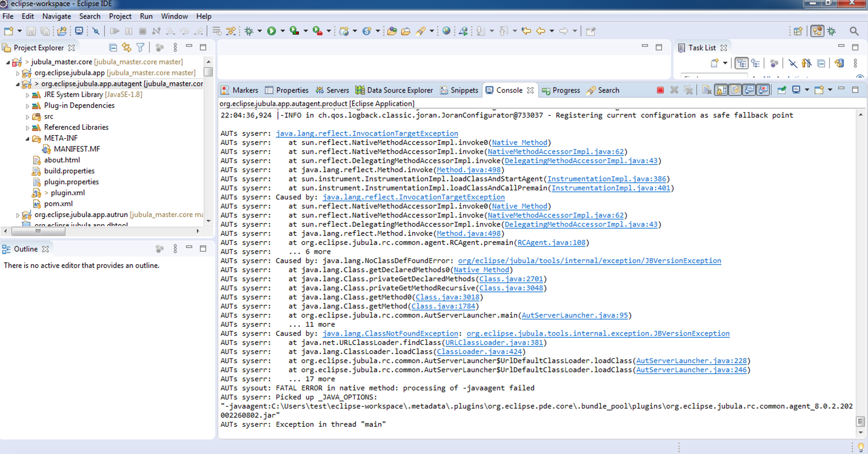This screenshot has width=868, height=454.
Task: Click the light bulb tip icon in status bar
Action: coord(861,448)
